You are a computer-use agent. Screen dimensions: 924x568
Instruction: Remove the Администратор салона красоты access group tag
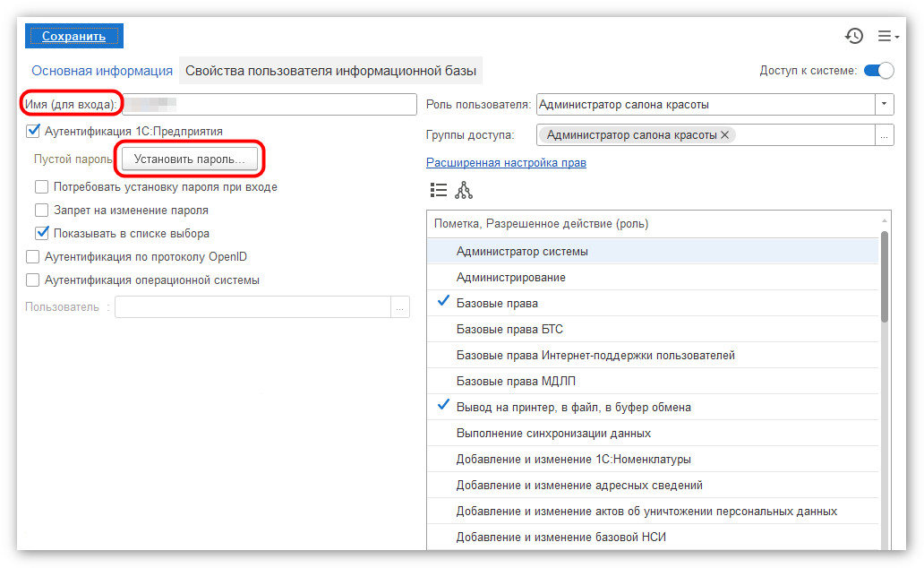725,135
